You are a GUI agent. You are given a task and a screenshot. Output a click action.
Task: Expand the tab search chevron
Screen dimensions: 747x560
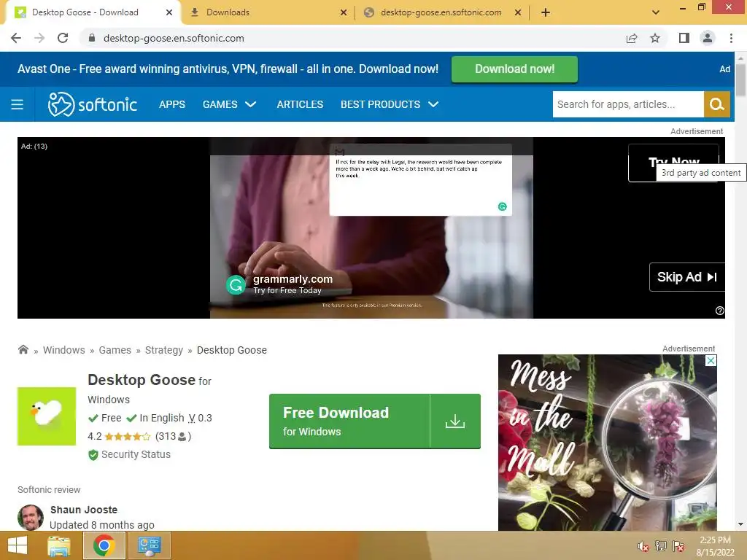tap(656, 12)
